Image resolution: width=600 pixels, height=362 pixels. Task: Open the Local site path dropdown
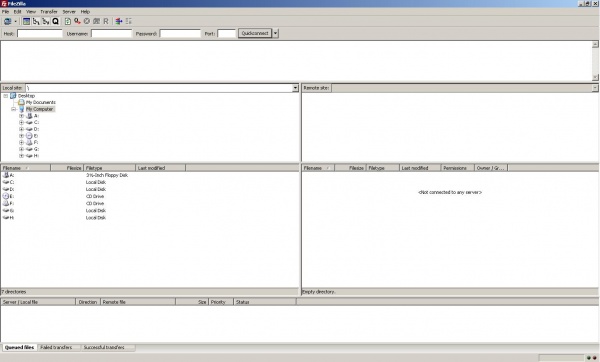pos(295,88)
